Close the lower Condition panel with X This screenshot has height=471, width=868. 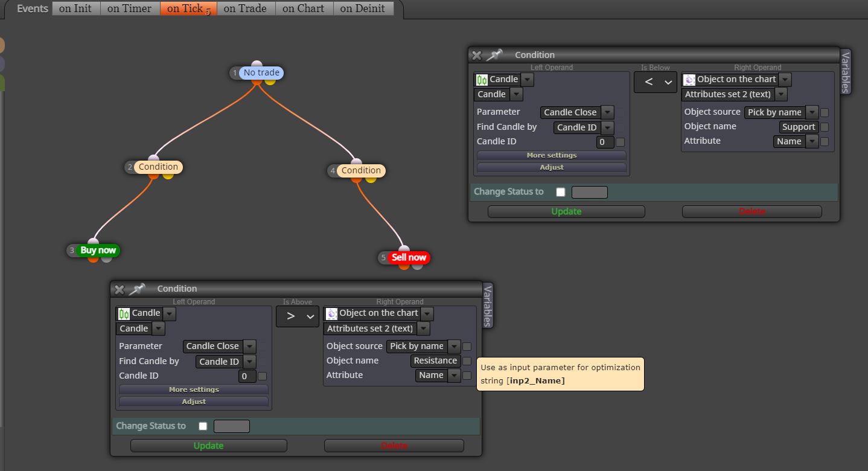click(119, 289)
